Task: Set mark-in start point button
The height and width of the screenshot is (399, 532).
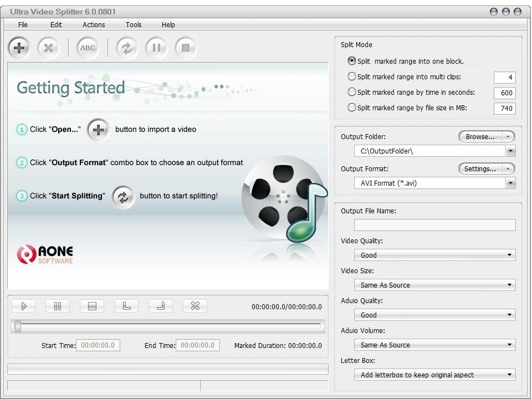Action: point(126,306)
